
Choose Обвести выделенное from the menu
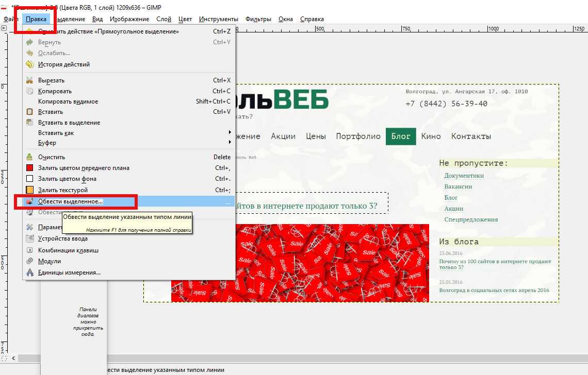(x=70, y=201)
